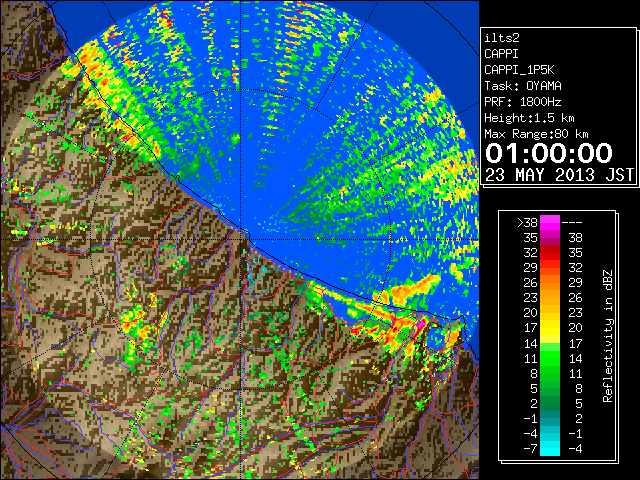Click the '-7' legend value
The image size is (640, 480).
531,448
